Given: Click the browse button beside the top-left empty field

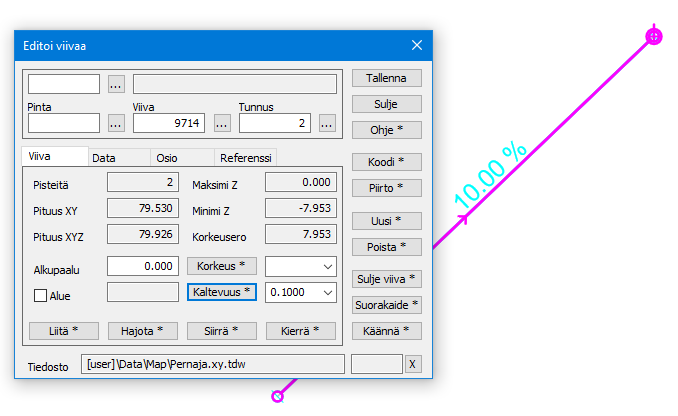Looking at the screenshot, I should (116, 84).
